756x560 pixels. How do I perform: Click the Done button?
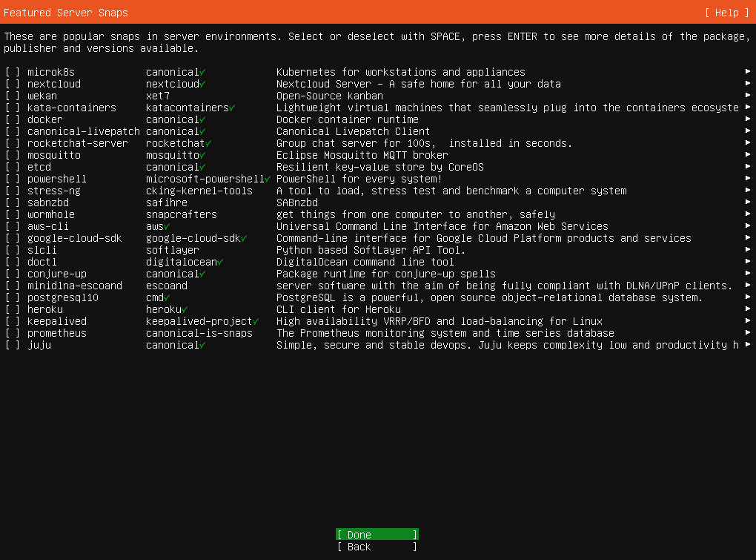tap(377, 535)
